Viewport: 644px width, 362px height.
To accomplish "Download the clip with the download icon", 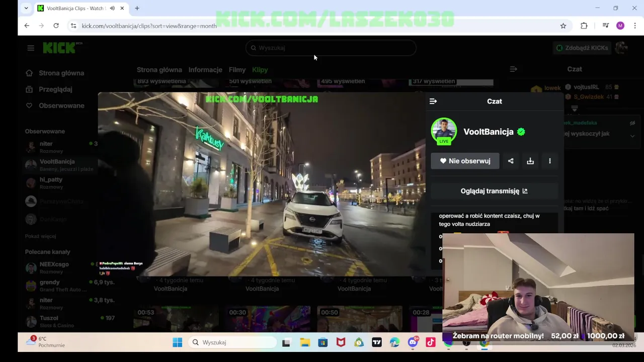I will [530, 161].
